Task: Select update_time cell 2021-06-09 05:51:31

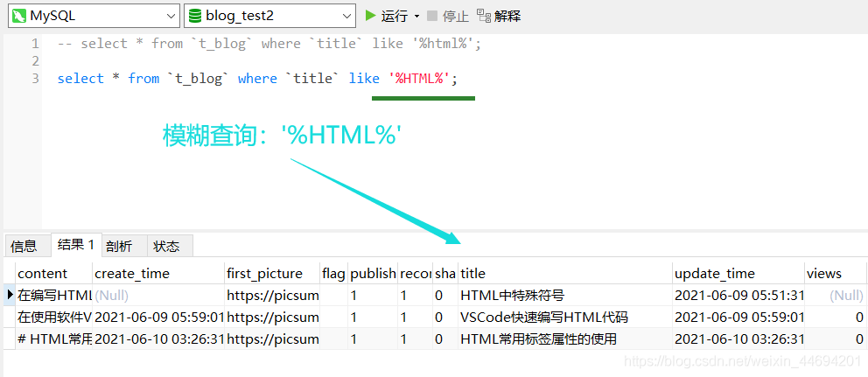Action: tap(738, 296)
